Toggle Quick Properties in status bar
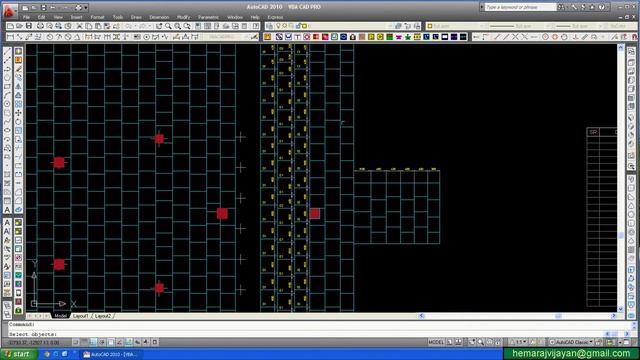Image resolution: width=640 pixels, height=360 pixels. click(155, 342)
